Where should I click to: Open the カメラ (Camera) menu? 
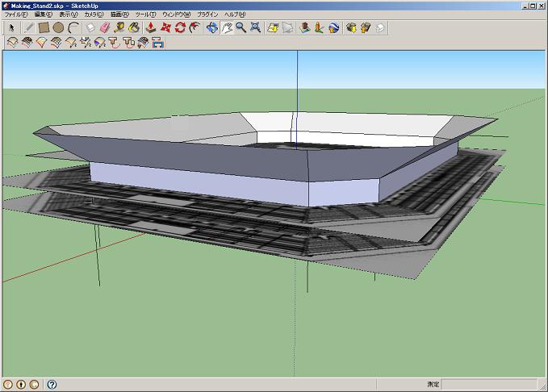pos(93,15)
